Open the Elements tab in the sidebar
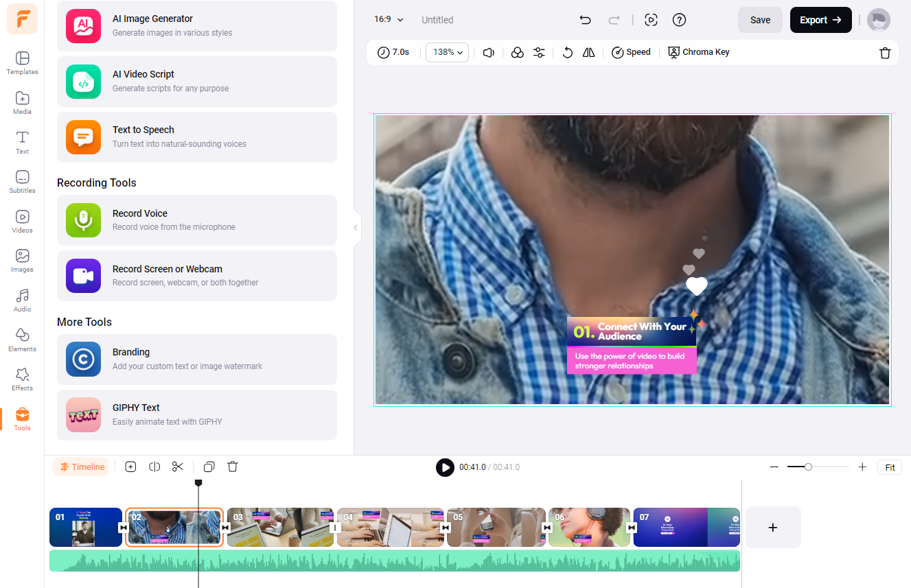 click(22, 340)
